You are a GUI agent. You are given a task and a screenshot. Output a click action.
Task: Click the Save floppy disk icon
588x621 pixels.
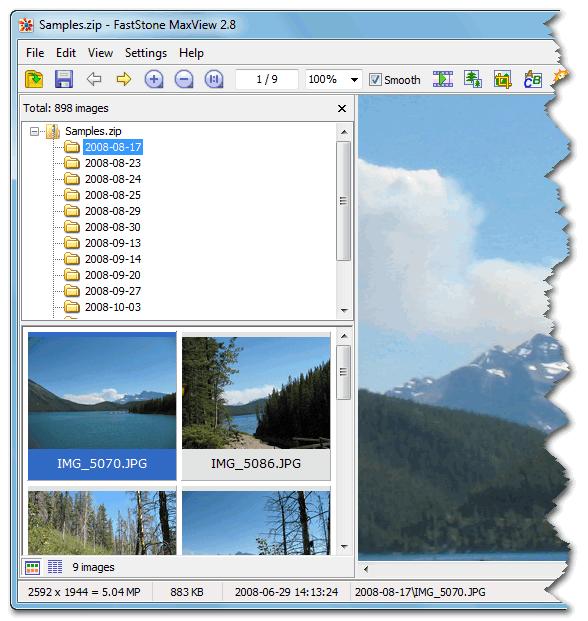click(64, 79)
